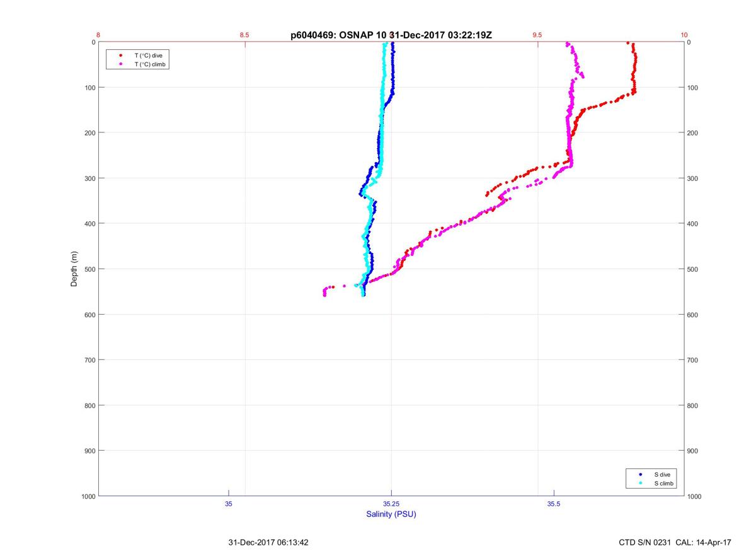Click the '800' tick on the left depth axis
The image size is (756, 558).
point(89,405)
